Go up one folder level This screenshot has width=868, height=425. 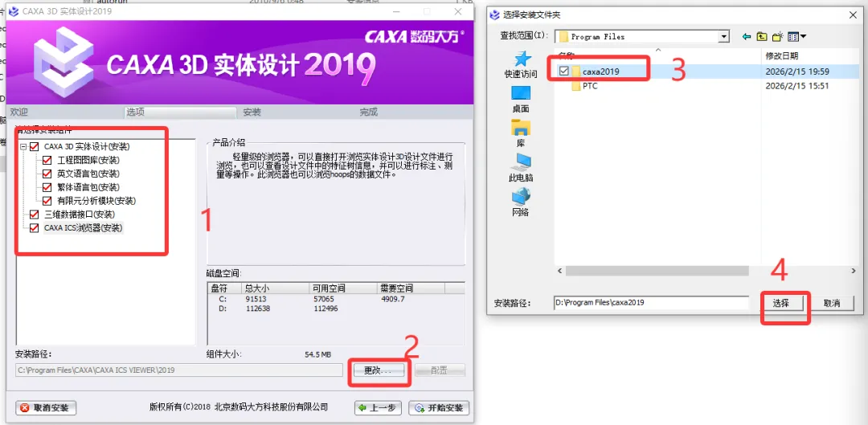click(762, 36)
